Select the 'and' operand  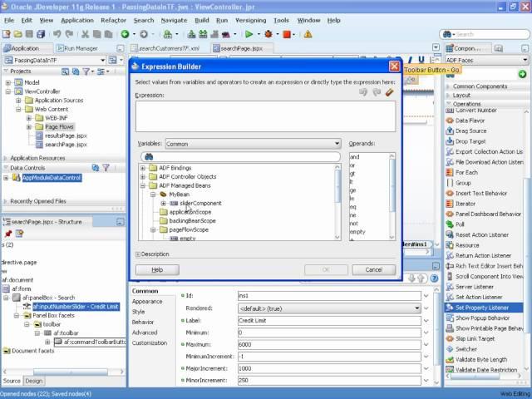coord(355,157)
